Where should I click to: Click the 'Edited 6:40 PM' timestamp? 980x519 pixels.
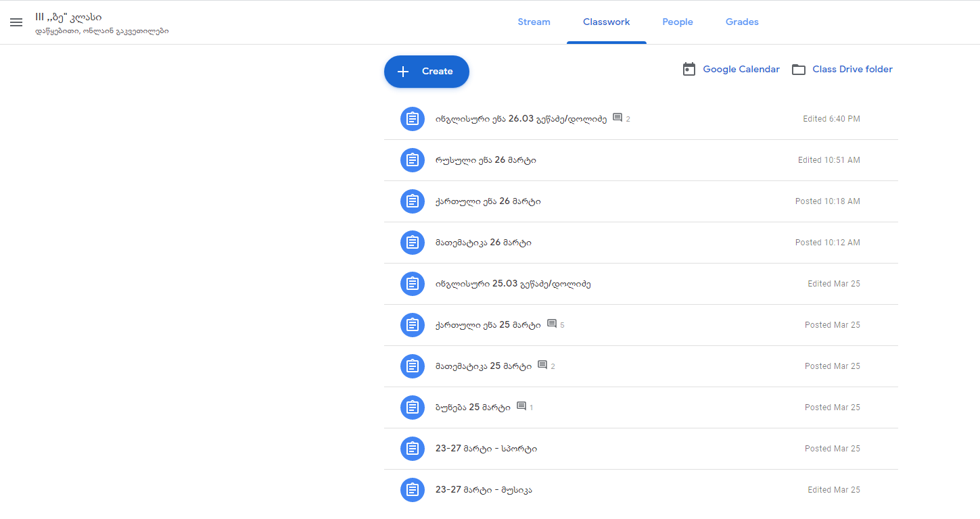tap(831, 119)
